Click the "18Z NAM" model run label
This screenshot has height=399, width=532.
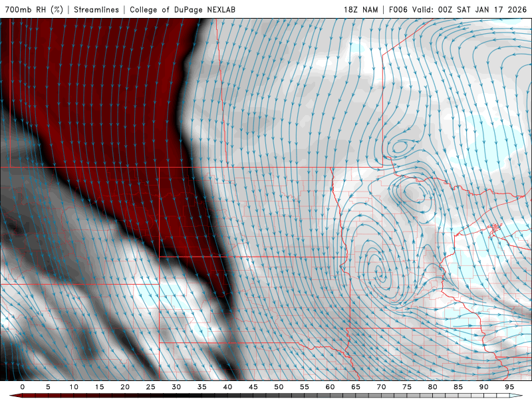point(360,10)
